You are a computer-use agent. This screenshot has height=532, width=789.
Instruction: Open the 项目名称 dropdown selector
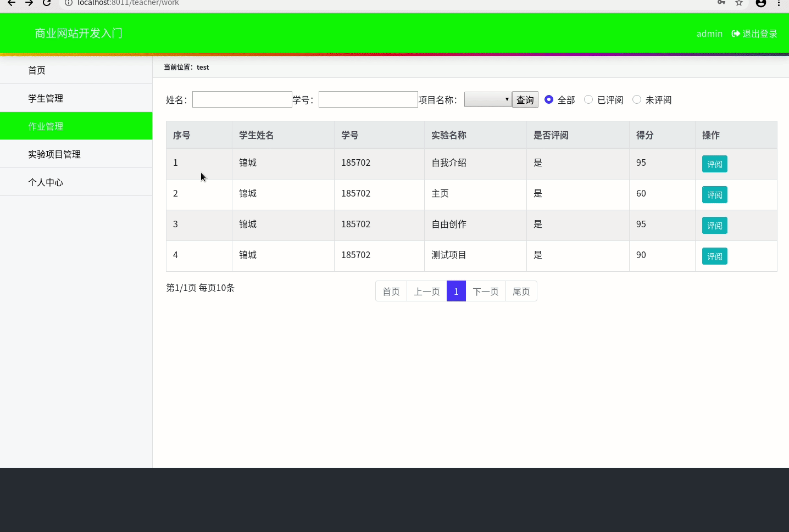tap(487, 99)
